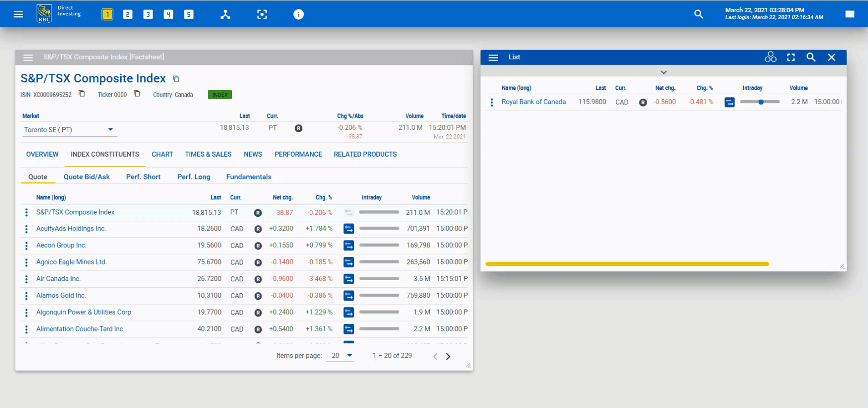This screenshot has width=868, height=408.
Task: Change items per page dropdown
Action: pyautogui.click(x=349, y=356)
